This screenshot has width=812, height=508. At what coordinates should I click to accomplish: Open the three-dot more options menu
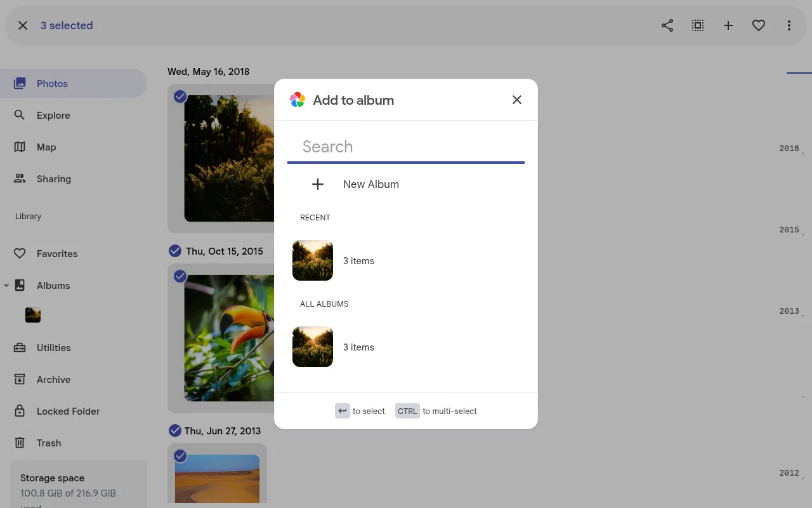[x=789, y=25]
